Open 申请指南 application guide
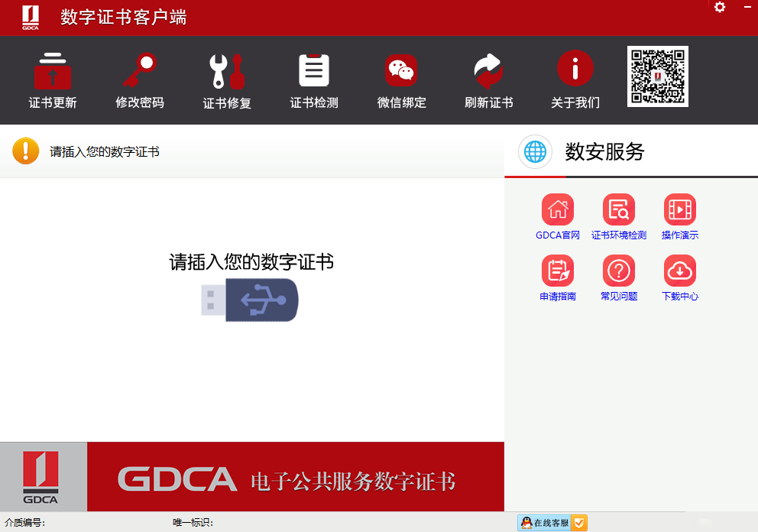The width and height of the screenshot is (758, 532). (557, 277)
